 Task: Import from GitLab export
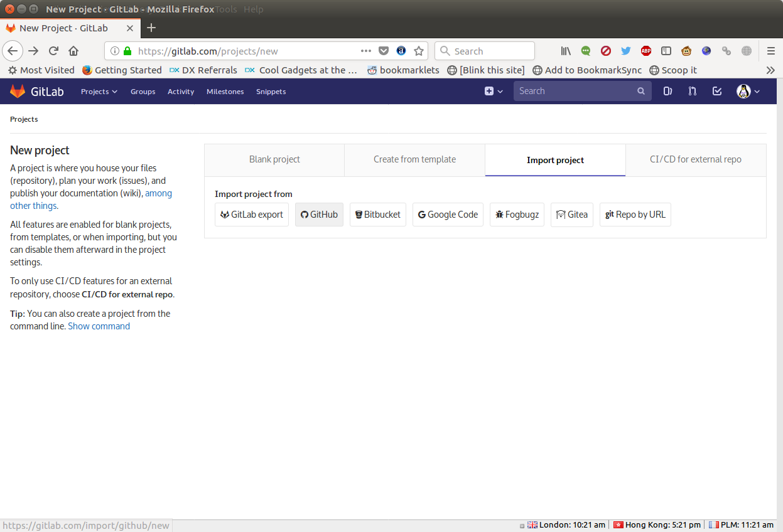point(252,215)
